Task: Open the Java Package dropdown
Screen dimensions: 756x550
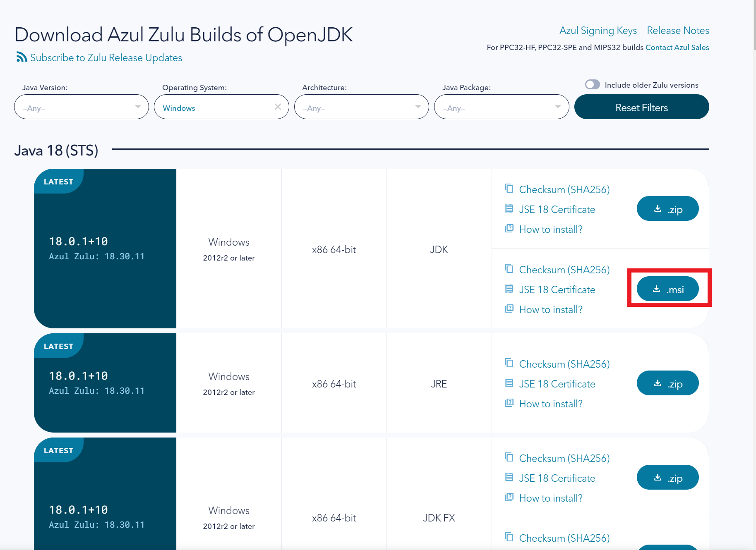Action: click(x=501, y=107)
